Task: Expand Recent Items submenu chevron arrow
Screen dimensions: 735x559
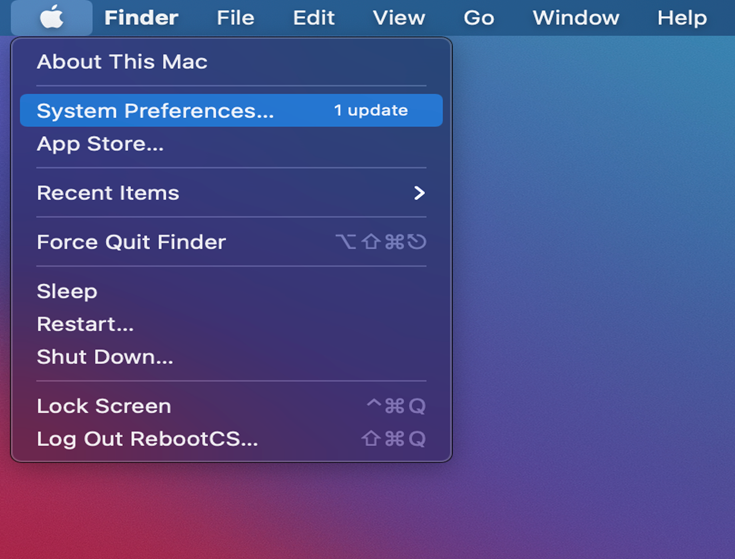Action: tap(419, 193)
